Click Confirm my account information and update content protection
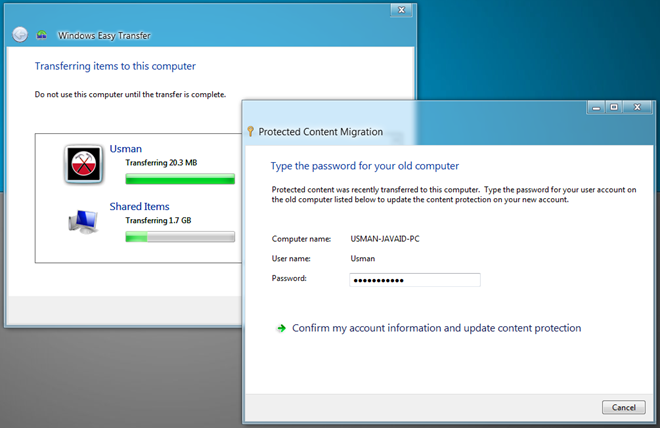This screenshot has width=660, height=428. click(x=436, y=328)
